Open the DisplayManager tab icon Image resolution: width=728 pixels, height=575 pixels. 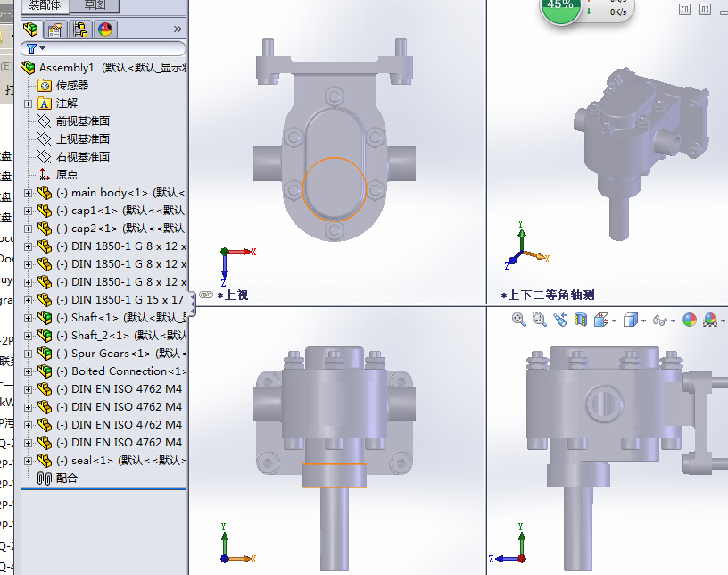(105, 29)
